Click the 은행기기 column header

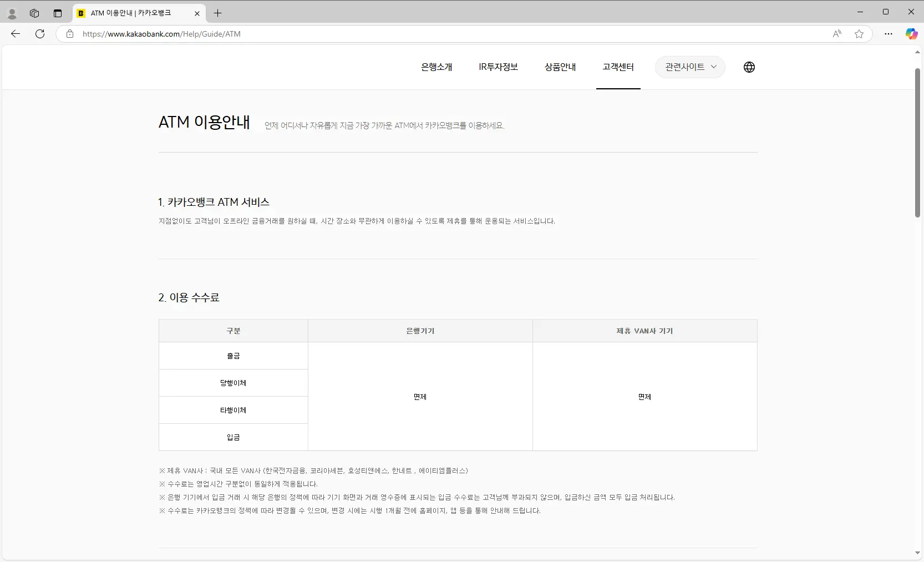click(420, 331)
